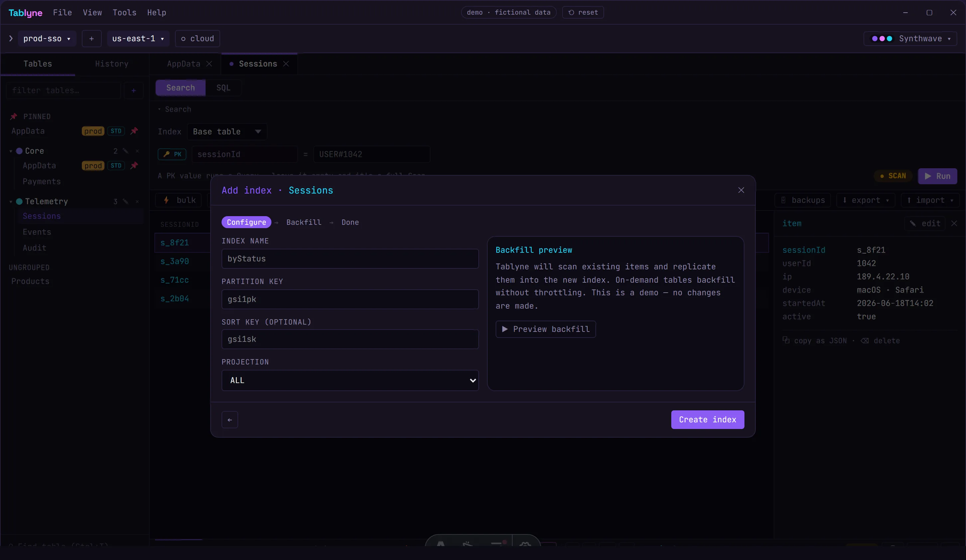
Task: Click the x icon on the Core group
Action: pyautogui.click(x=137, y=151)
